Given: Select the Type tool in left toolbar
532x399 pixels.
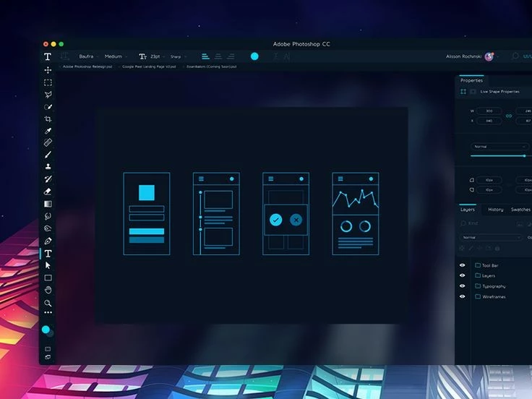Looking at the screenshot, I should point(48,254).
